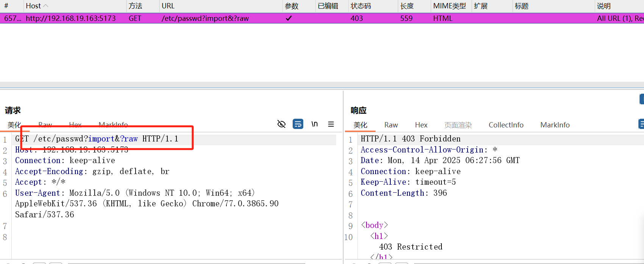The height and width of the screenshot is (264, 644).
Task: Sort the table by MIME类型 column
Action: coord(449,6)
